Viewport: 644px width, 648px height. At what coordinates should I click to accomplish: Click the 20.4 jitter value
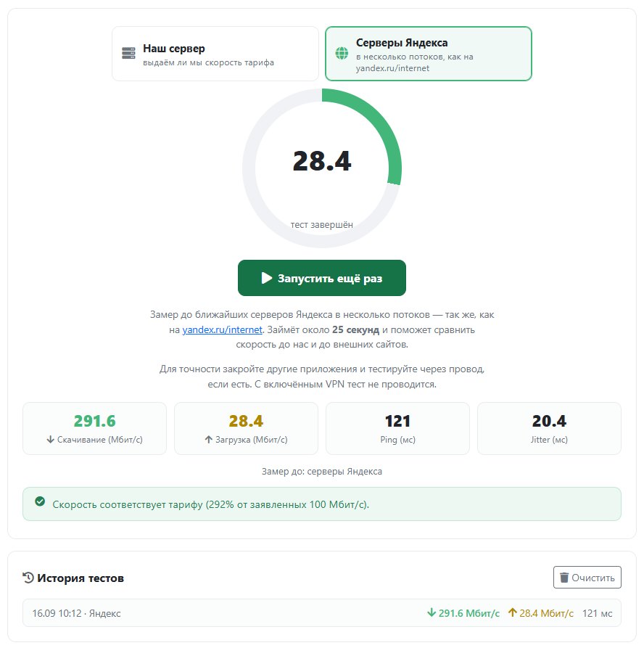(x=549, y=421)
